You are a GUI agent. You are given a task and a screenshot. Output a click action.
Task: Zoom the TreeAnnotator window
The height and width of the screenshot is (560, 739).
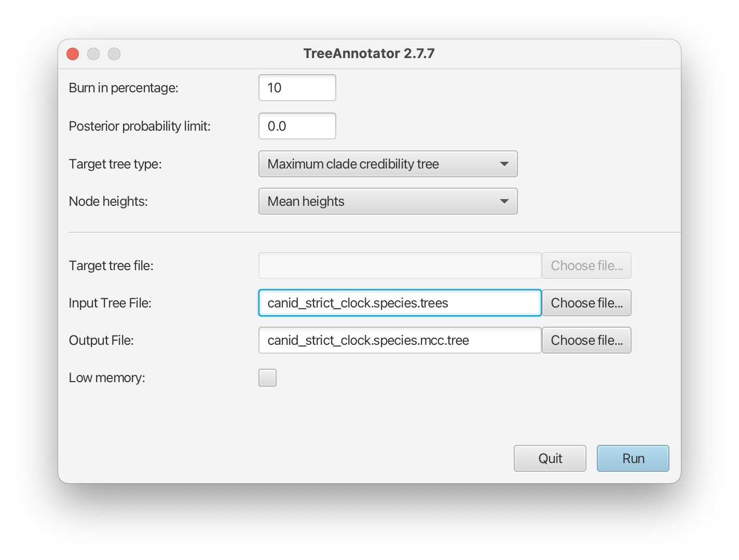coord(114,54)
